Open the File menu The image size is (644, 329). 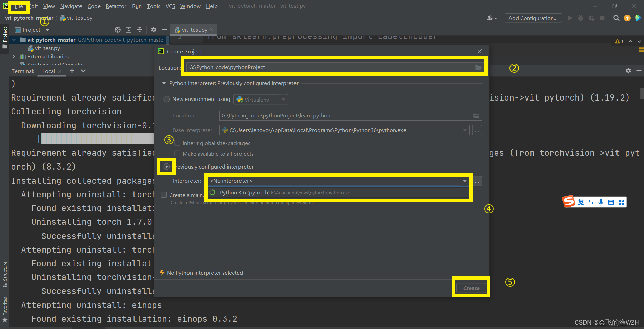(19, 6)
